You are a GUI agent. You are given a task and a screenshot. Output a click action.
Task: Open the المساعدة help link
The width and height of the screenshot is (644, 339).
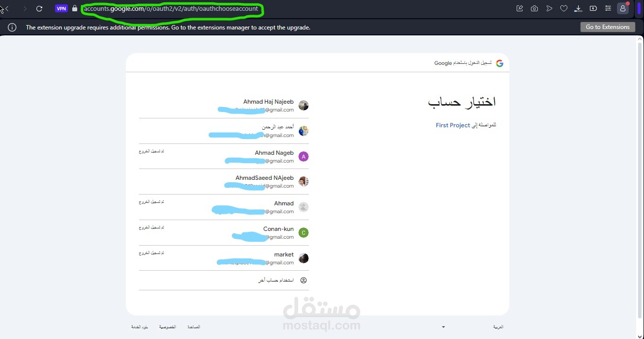(194, 327)
